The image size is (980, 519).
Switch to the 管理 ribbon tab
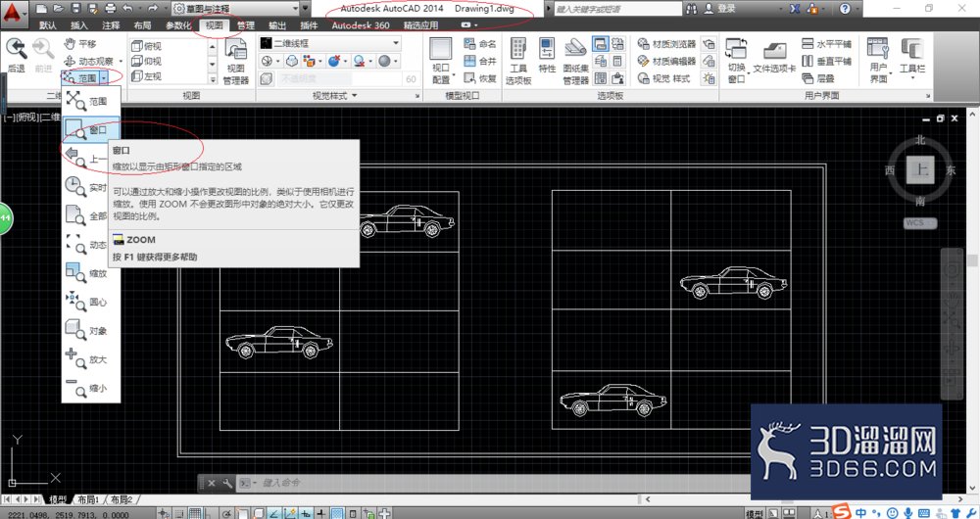(x=246, y=25)
